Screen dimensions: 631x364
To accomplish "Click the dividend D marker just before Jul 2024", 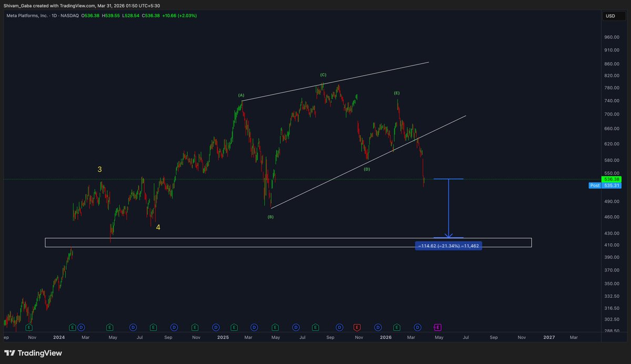I will [133, 327].
